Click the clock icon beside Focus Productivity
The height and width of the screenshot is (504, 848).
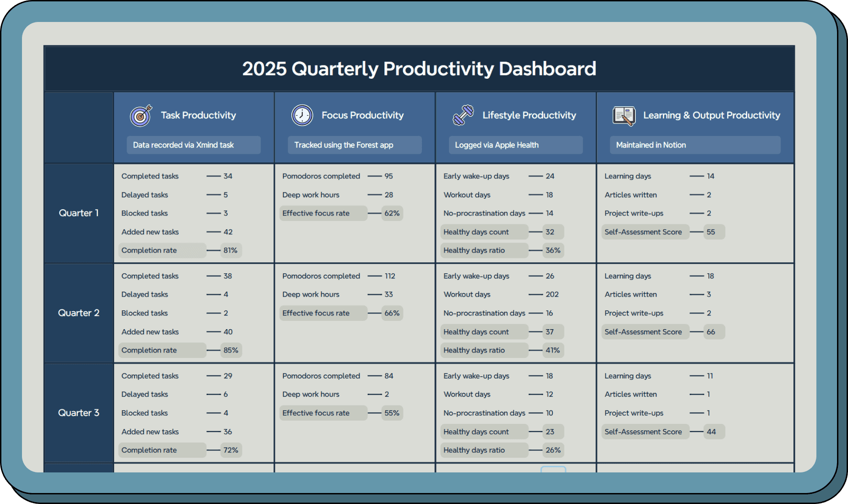coord(302,115)
